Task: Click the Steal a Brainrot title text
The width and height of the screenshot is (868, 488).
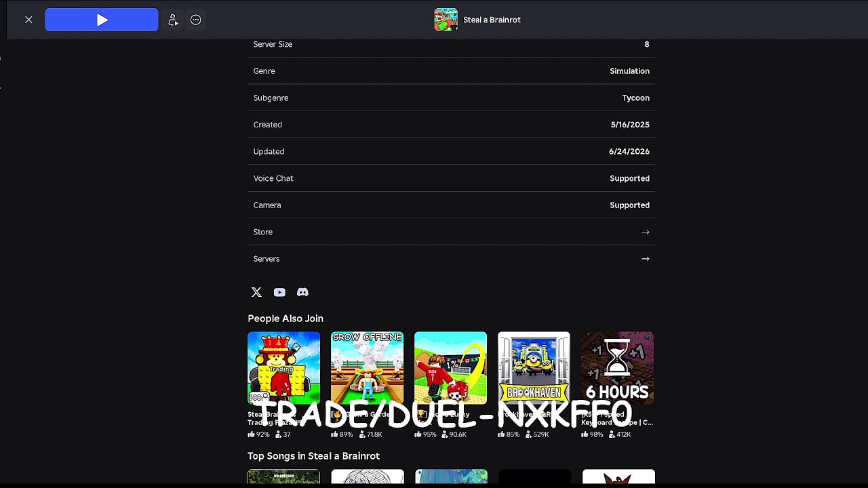Action: pyautogui.click(x=492, y=20)
